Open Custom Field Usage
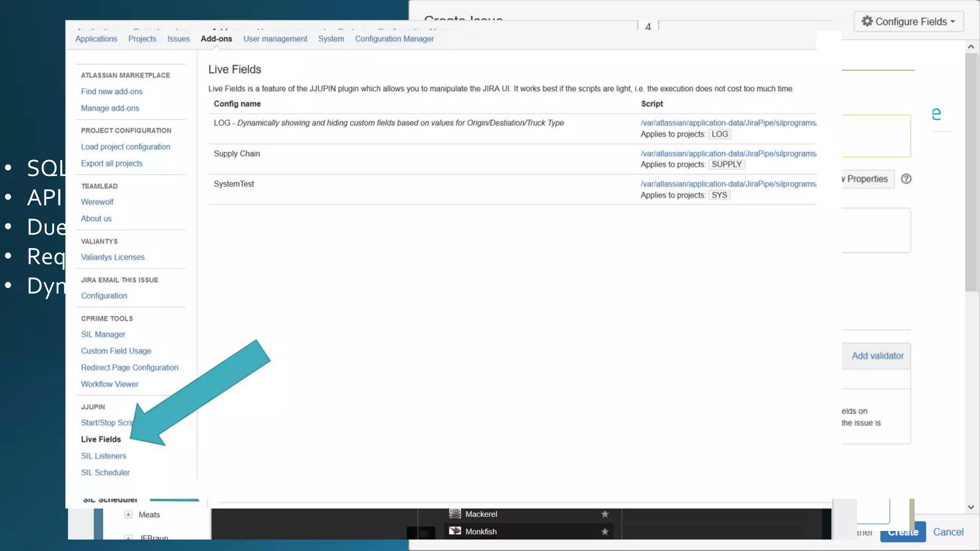980x551 pixels. [x=116, y=351]
